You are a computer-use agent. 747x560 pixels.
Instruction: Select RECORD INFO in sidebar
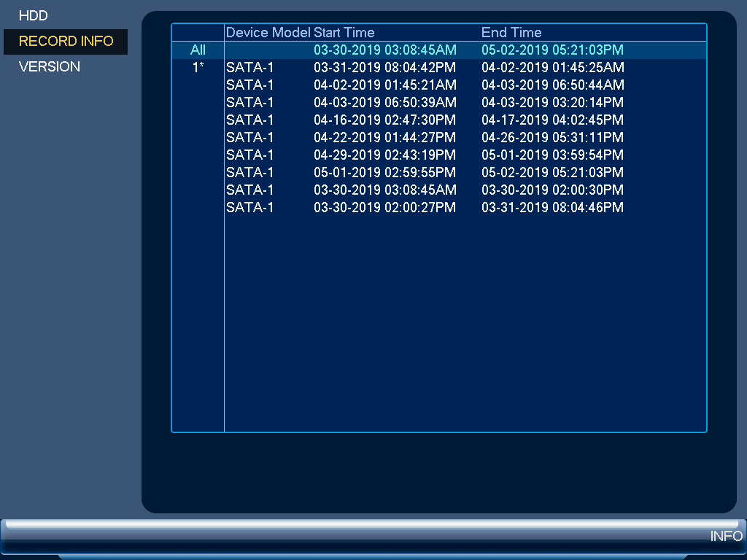pos(66,42)
